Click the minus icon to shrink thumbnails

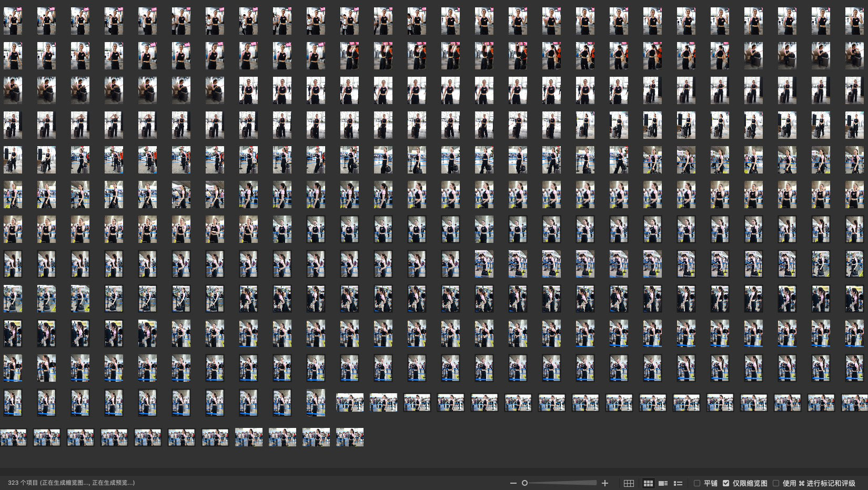pos(513,483)
